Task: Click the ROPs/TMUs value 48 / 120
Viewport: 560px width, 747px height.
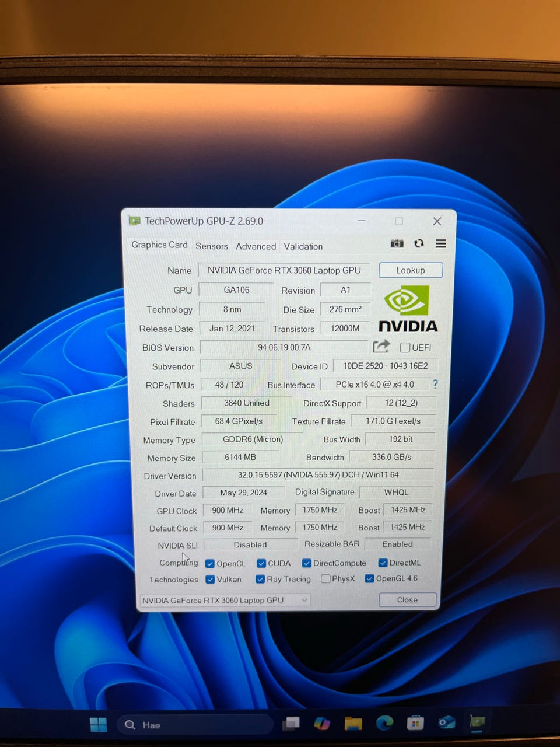Action: pyautogui.click(x=229, y=385)
